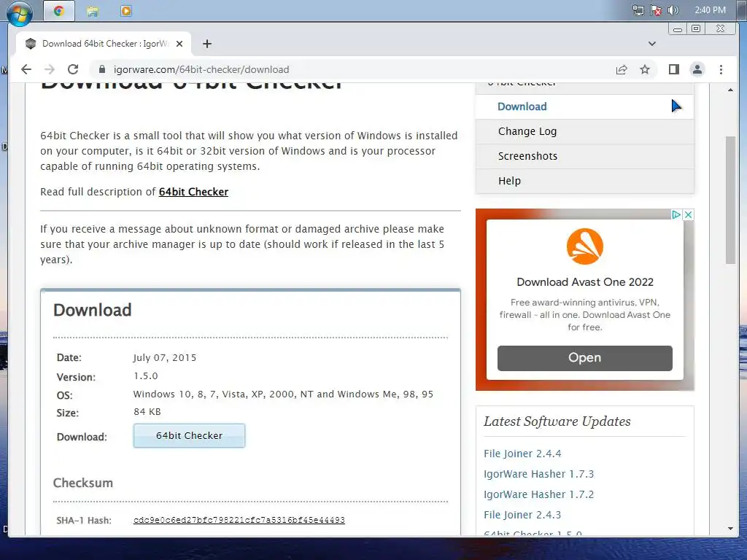Open the IgorWare Hasher 1.7.2 link
The image size is (747, 560).
(x=539, y=495)
